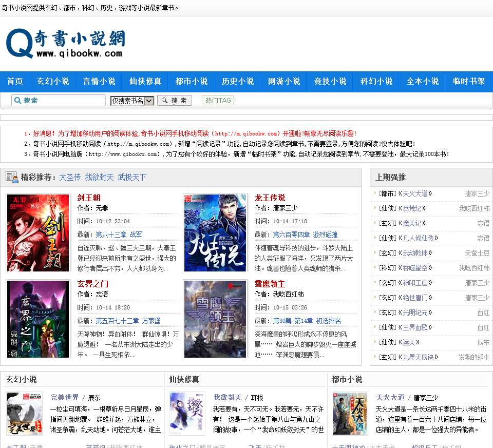Click the 搜索 submit button
Screen dimensions: 493x448
(x=175, y=101)
